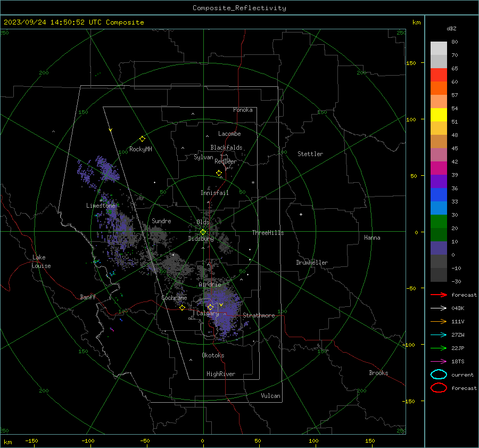Click the Ponoka label

[x=243, y=110]
